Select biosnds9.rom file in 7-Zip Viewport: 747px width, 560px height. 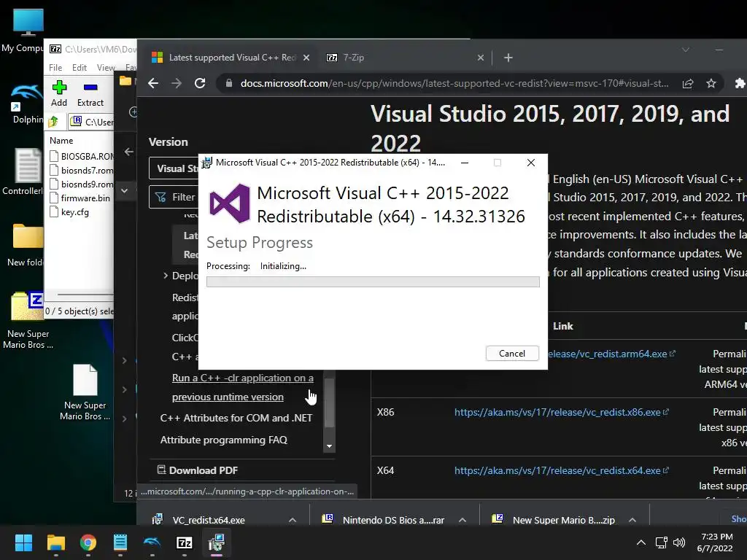pos(82,184)
